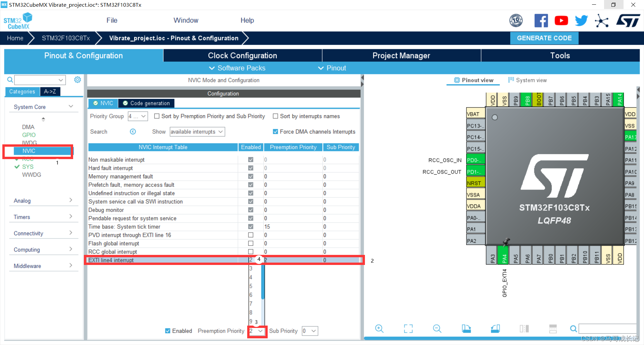Click the search magnifier in categories panel
This screenshot has height=345, width=644.
(x=10, y=80)
